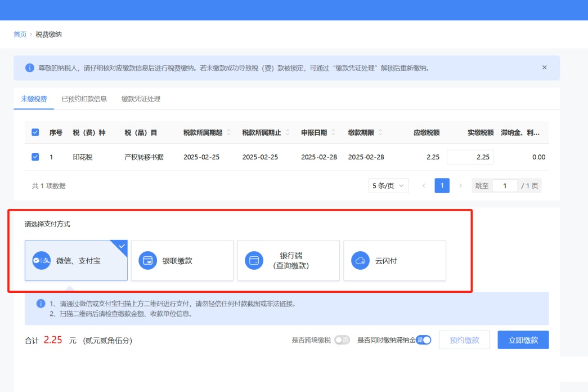588x392 pixels.
Task: Close the taxpayer notice banner
Action: (x=544, y=68)
